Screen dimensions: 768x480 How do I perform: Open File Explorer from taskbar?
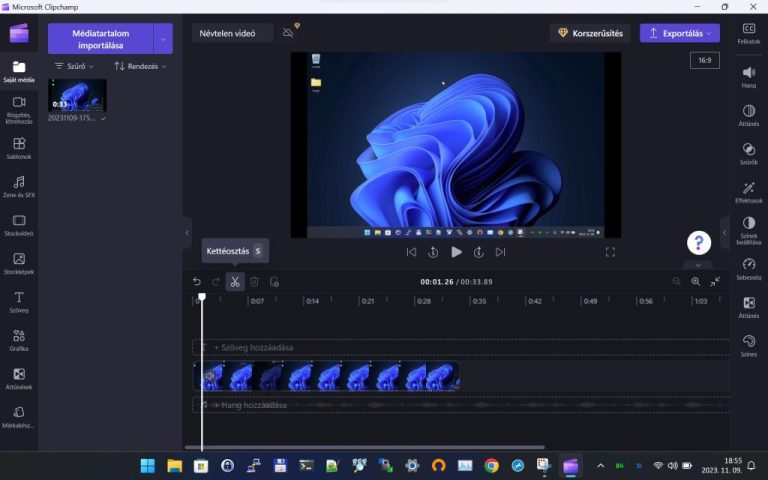[x=174, y=465]
